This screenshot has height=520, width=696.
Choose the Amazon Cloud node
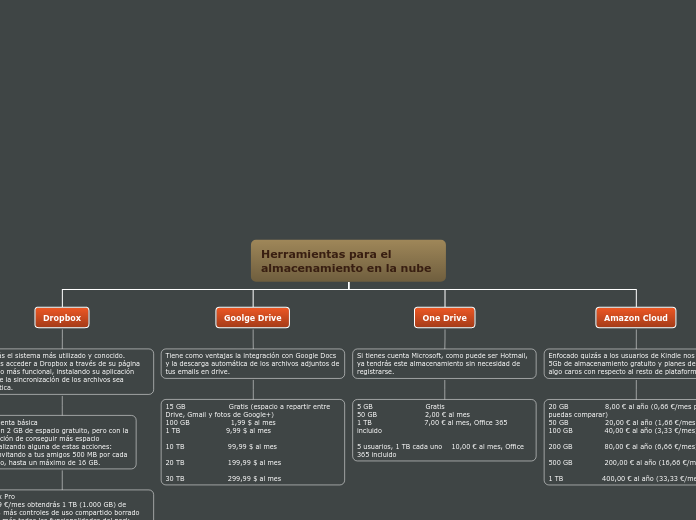[636, 318]
